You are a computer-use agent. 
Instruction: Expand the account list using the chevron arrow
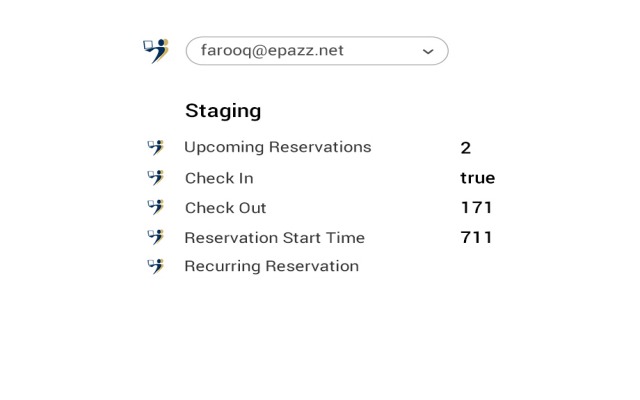tap(428, 52)
